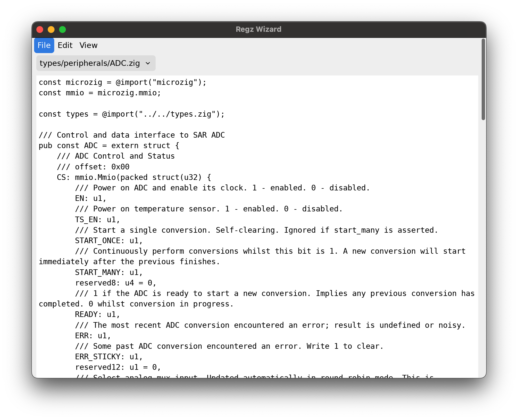This screenshot has width=518, height=420.
Task: Click the comment '/// offset: 0x00'
Action: pyautogui.click(x=93, y=167)
